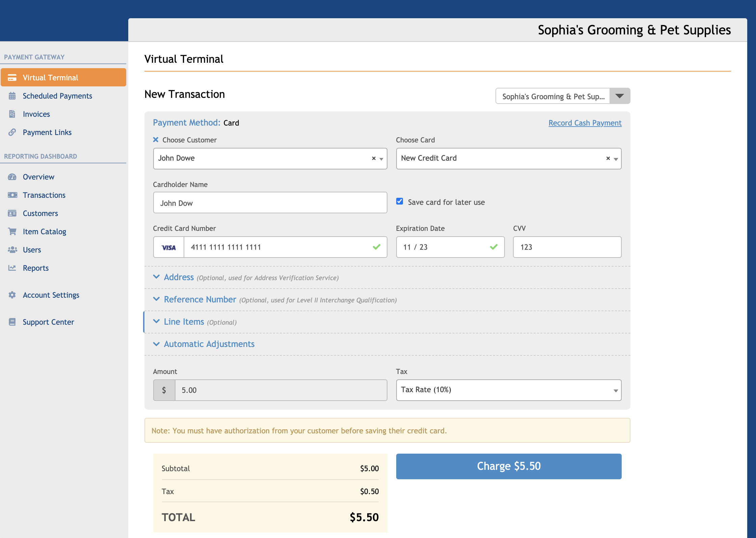
Task: Click the Invoices document icon
Action: coord(12,114)
